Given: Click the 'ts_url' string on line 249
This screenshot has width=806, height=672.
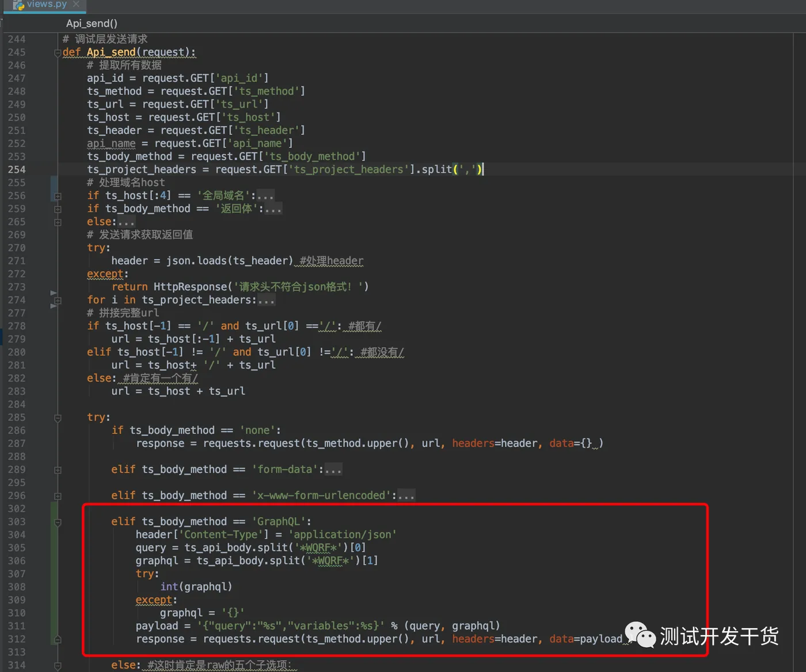Looking at the screenshot, I should coord(239,104).
